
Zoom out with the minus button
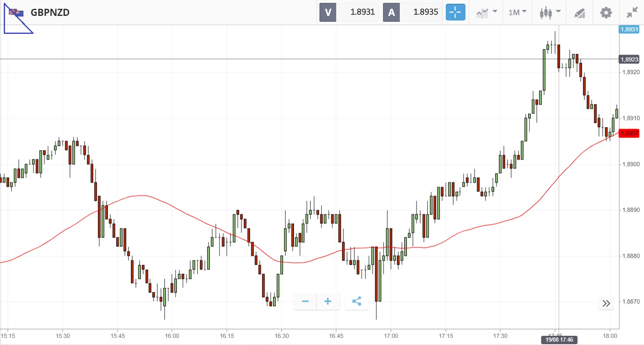point(305,302)
